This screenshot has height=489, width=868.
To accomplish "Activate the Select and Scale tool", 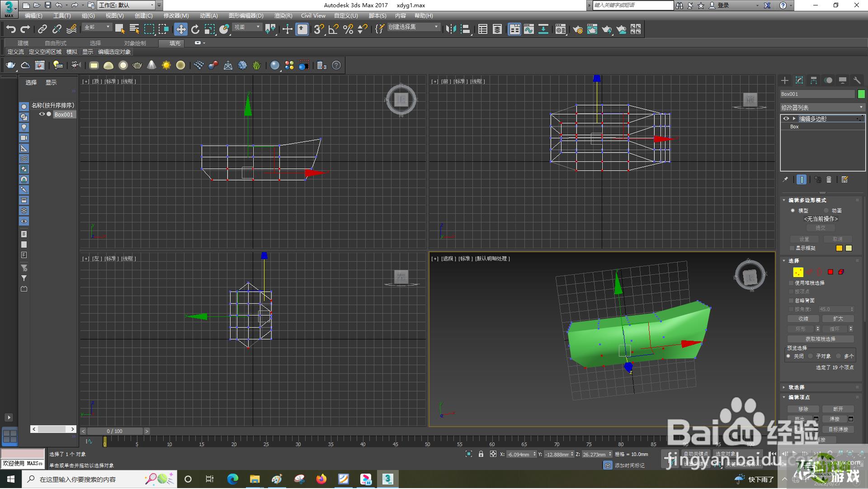I will 210,29.
